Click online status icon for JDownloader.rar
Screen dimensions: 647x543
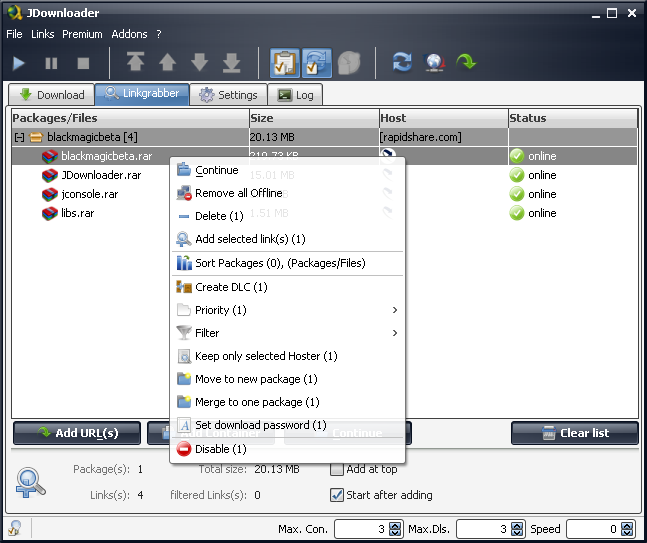[x=517, y=175]
